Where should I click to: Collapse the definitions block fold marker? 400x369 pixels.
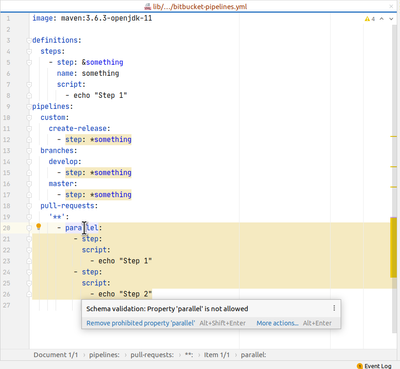click(x=29, y=40)
